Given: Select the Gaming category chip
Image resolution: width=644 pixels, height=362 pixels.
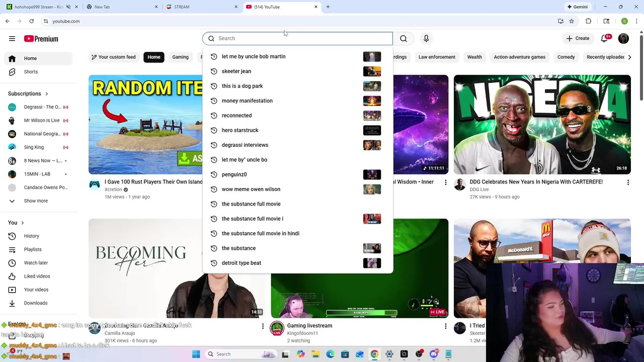Looking at the screenshot, I should [x=180, y=57].
